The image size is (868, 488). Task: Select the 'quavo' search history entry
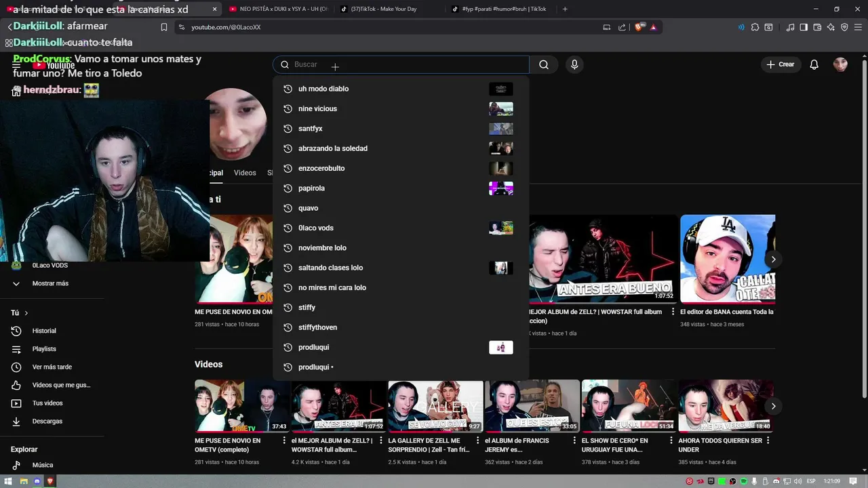[401, 208]
